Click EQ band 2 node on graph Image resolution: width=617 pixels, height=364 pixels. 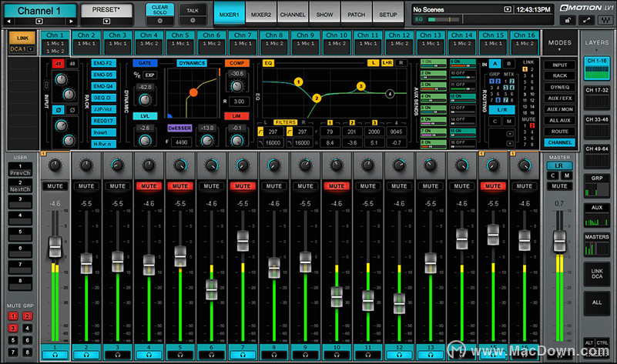[317, 98]
